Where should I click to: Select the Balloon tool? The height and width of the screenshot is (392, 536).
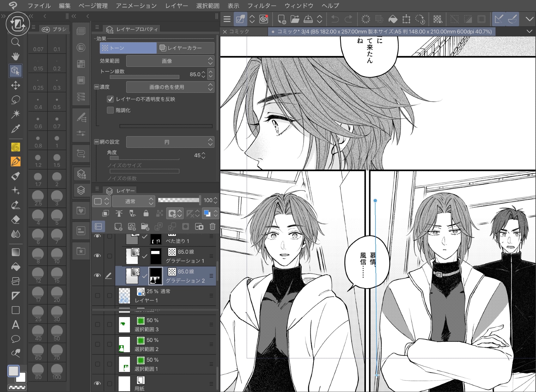pos(16,339)
